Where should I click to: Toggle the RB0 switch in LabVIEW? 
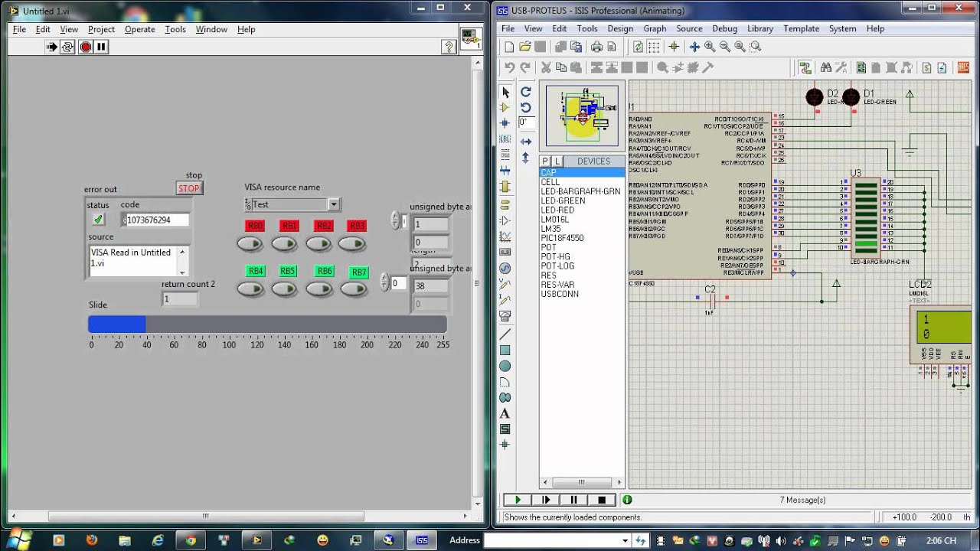250,244
